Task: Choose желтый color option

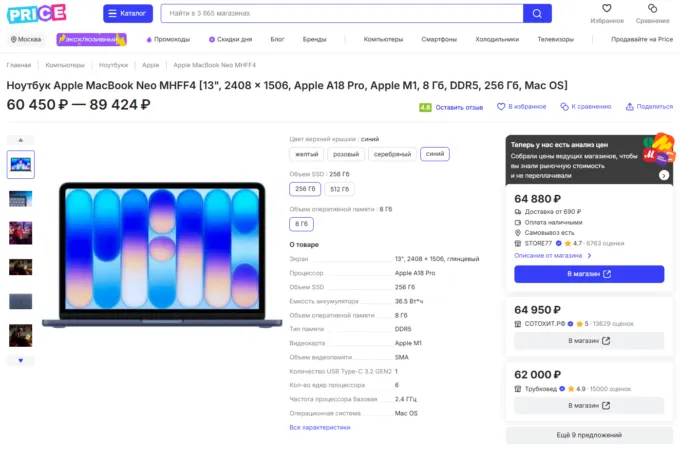Action: 307,154
